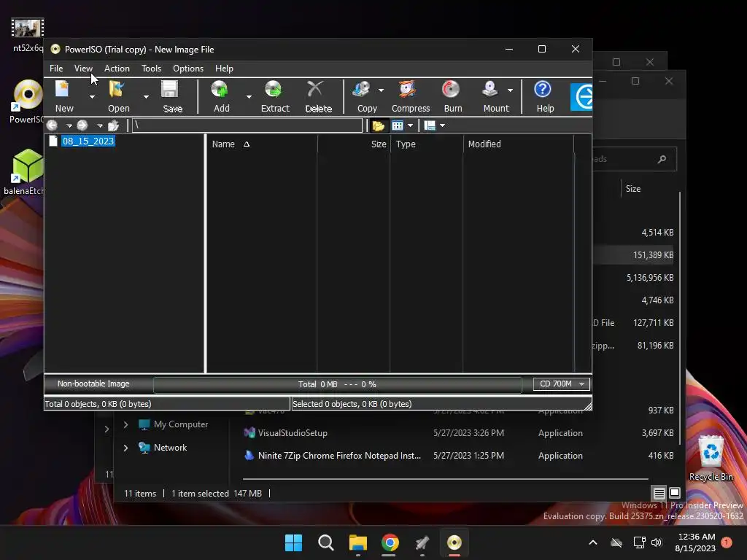
Task: Click the layout pane icon
Action: [430, 125]
